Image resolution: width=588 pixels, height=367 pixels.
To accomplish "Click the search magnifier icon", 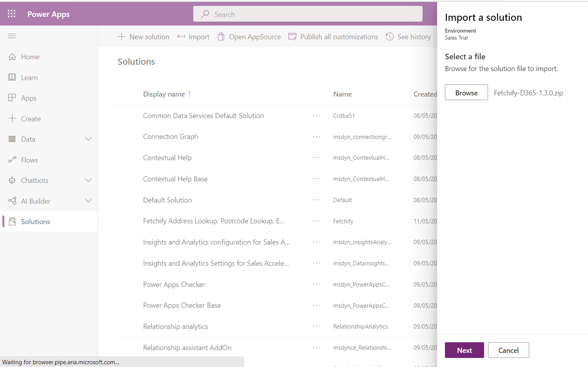I will tap(205, 14).
